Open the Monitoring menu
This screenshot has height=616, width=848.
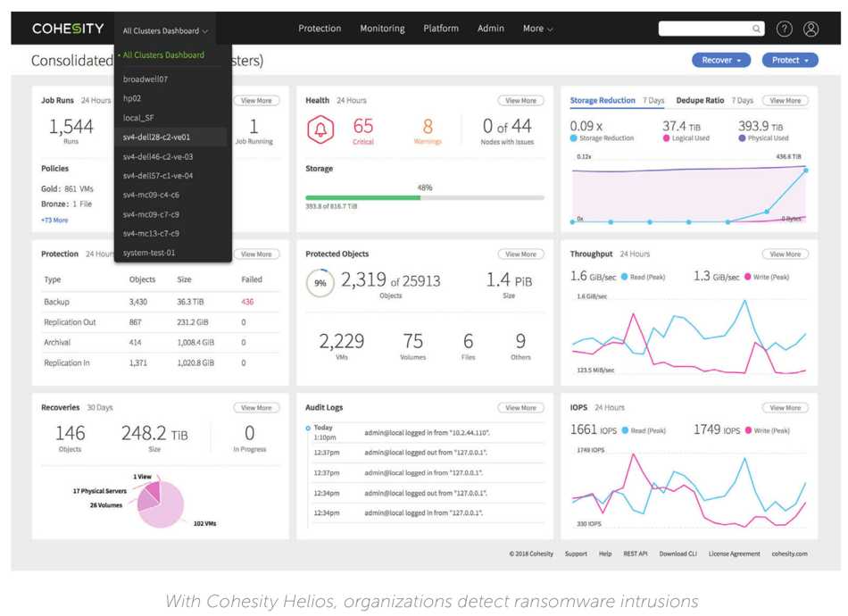click(382, 29)
